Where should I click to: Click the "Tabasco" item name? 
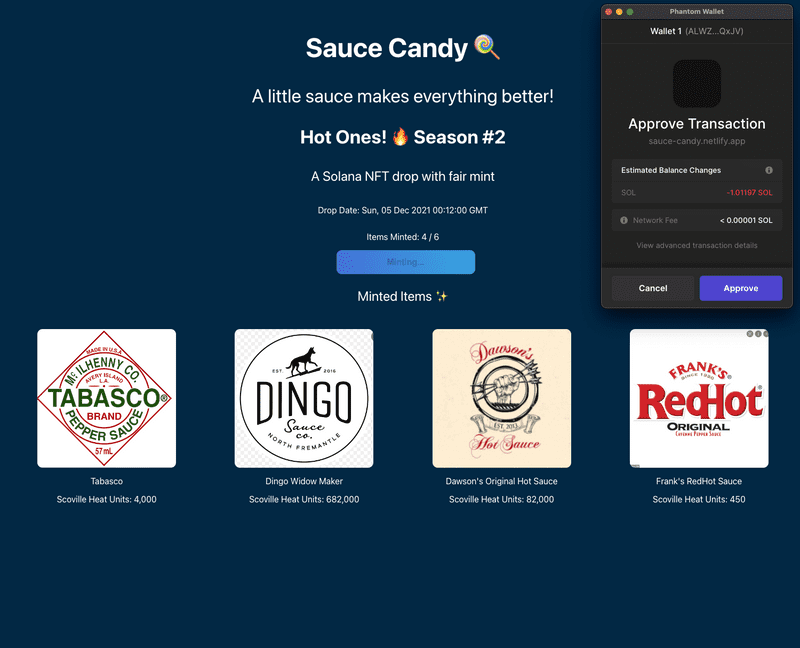(x=107, y=481)
